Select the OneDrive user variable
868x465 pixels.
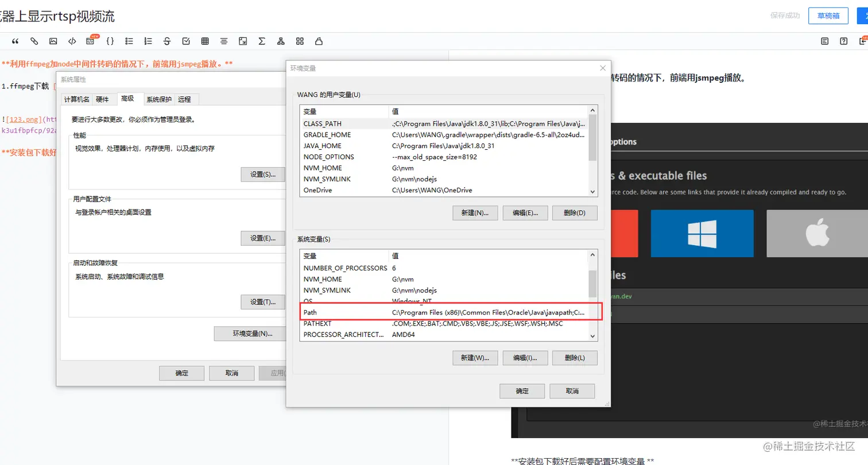[x=444, y=190]
